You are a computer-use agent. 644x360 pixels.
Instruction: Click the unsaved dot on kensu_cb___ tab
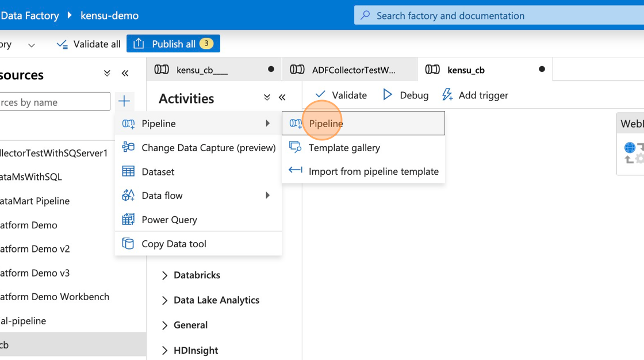(271, 69)
